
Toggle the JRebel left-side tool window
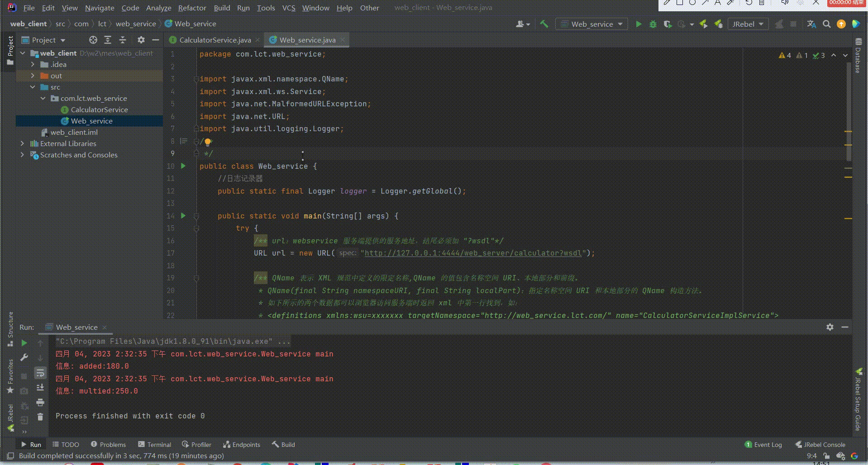(10, 418)
